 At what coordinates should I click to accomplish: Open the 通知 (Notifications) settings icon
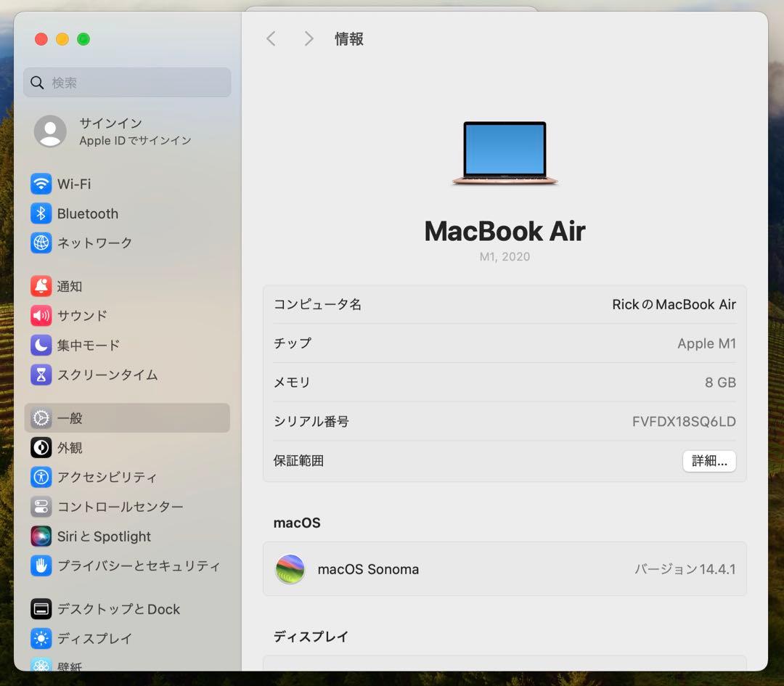click(x=41, y=286)
